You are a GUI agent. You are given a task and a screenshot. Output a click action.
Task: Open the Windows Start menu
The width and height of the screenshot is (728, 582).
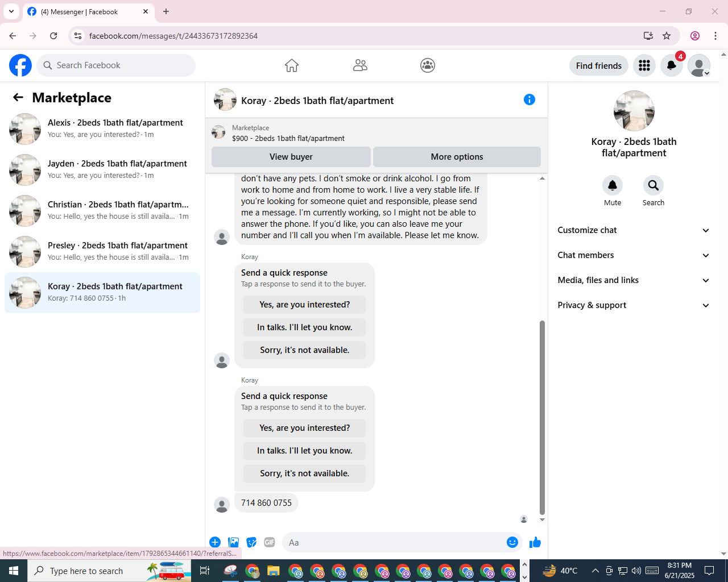coord(14,571)
